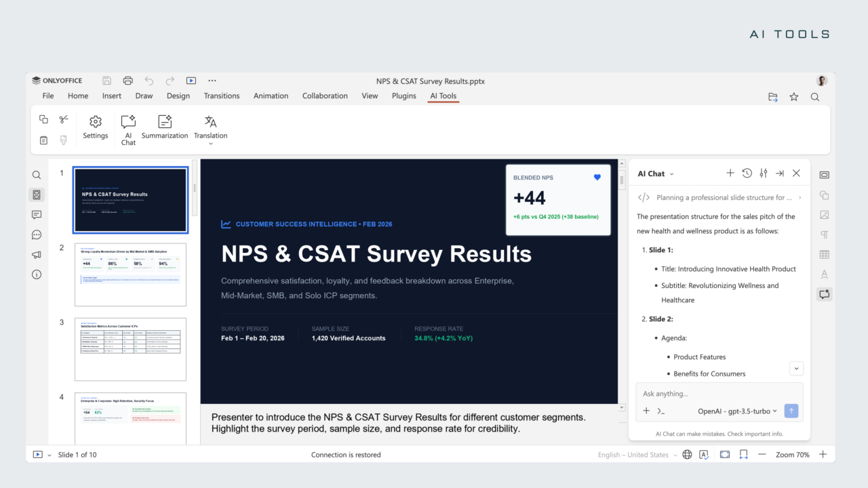
Task: Expand the 'Planning a professional slide structure' block
Action: click(x=719, y=198)
